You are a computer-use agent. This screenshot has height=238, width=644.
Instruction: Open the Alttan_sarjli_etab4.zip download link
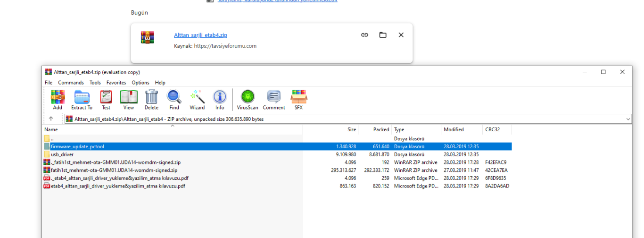click(x=200, y=35)
